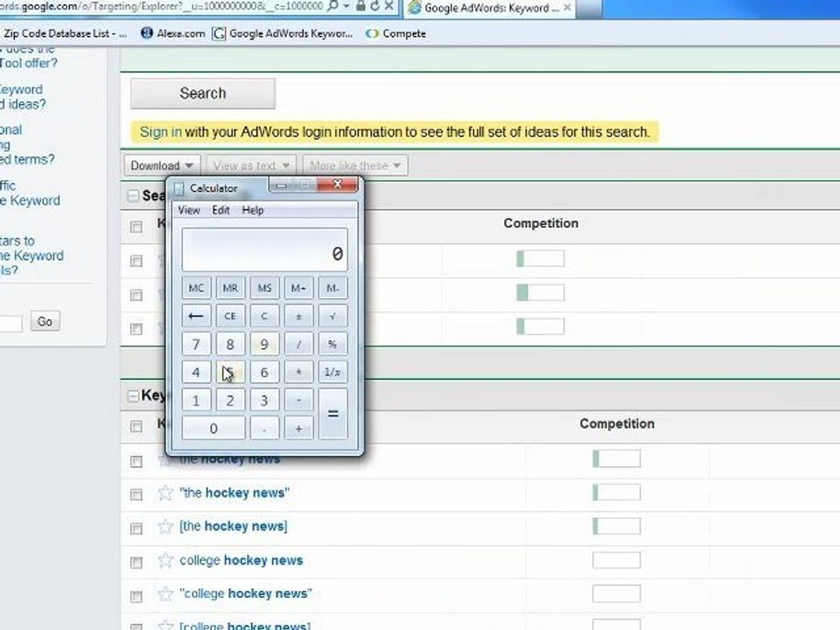
Task: Collapse the Keyword ideas section
Action: click(133, 395)
